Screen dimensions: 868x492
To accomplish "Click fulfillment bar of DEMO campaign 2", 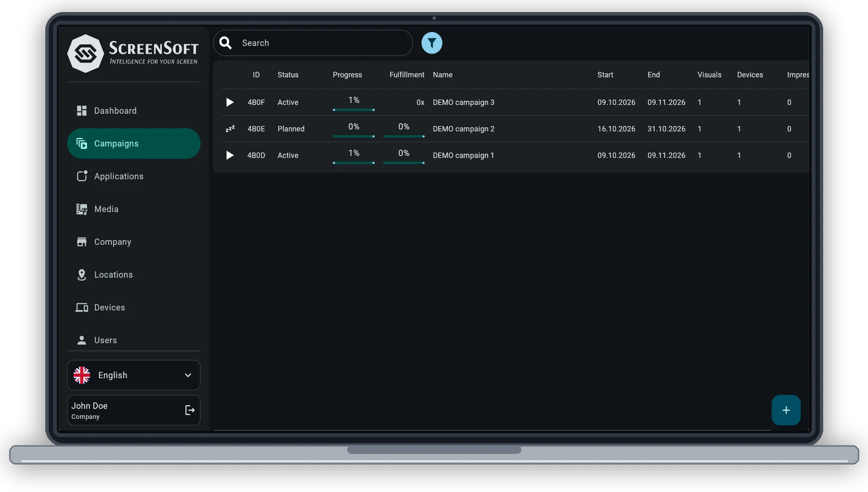I will [x=404, y=137].
